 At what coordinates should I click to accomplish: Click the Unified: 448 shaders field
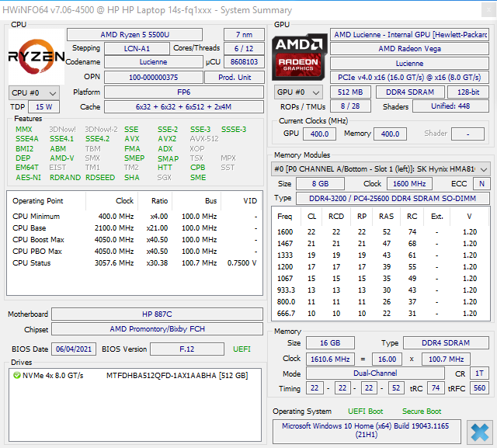[x=450, y=106]
